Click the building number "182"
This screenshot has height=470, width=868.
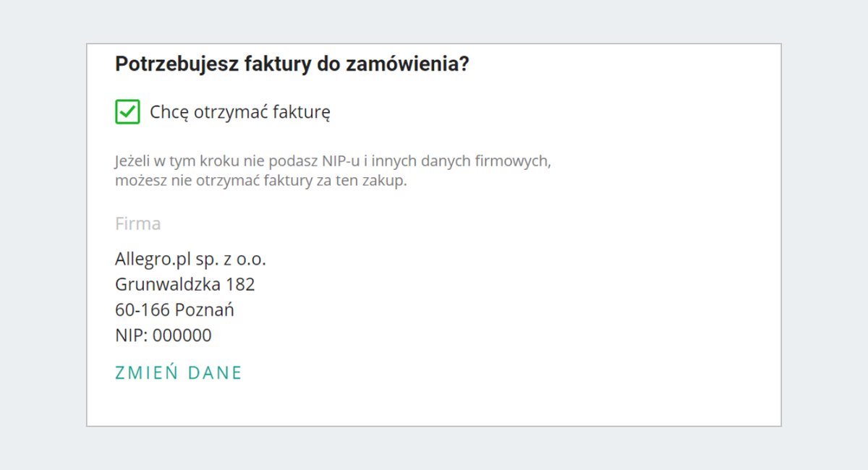point(241,284)
